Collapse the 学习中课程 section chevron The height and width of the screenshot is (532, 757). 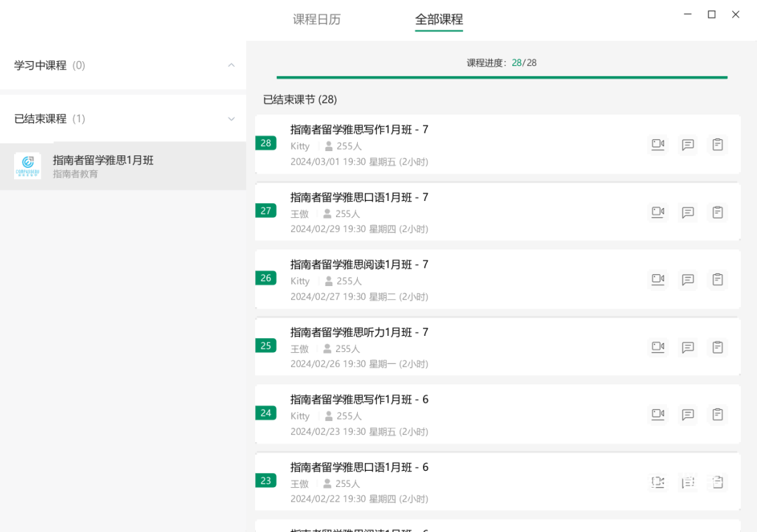coord(231,65)
